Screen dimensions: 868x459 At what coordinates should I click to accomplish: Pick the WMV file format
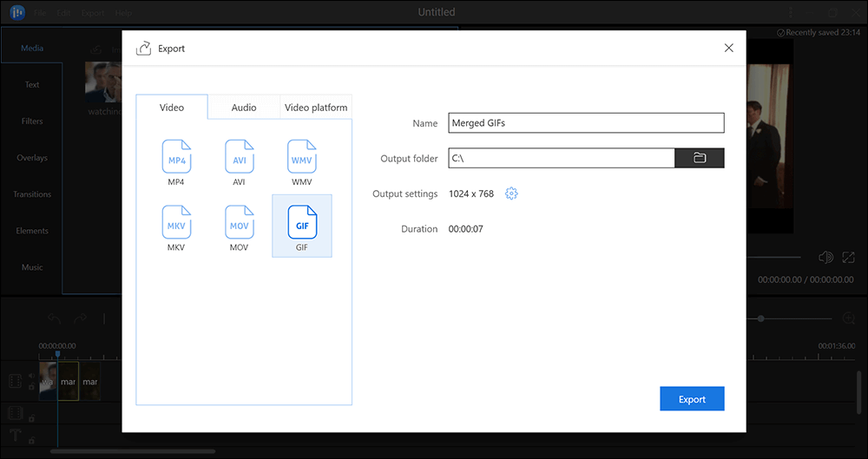pyautogui.click(x=301, y=161)
